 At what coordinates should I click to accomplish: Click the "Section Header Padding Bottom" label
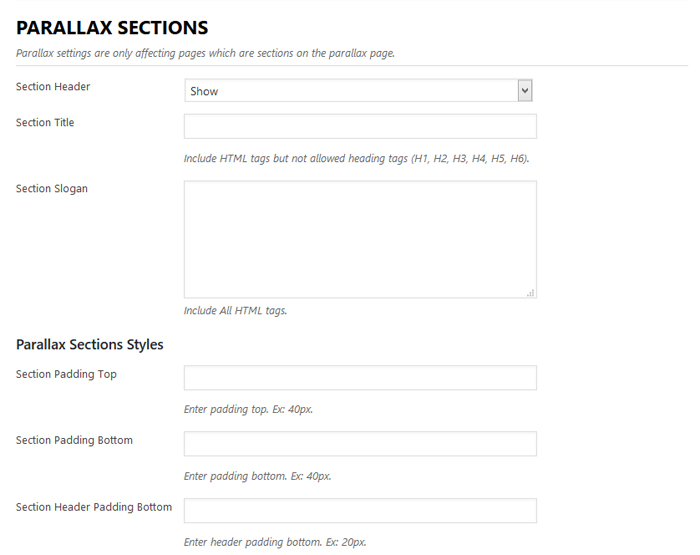94,507
